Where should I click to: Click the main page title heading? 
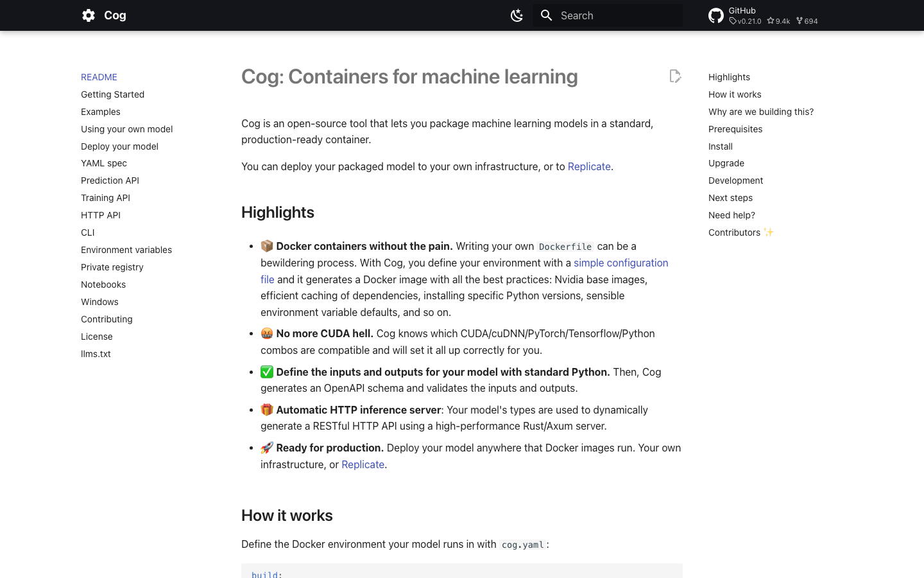[x=409, y=76]
